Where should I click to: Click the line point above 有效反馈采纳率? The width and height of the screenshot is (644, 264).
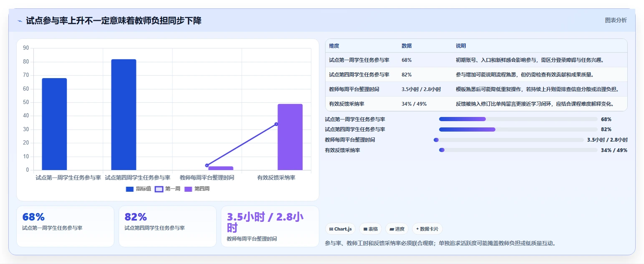[x=276, y=124]
